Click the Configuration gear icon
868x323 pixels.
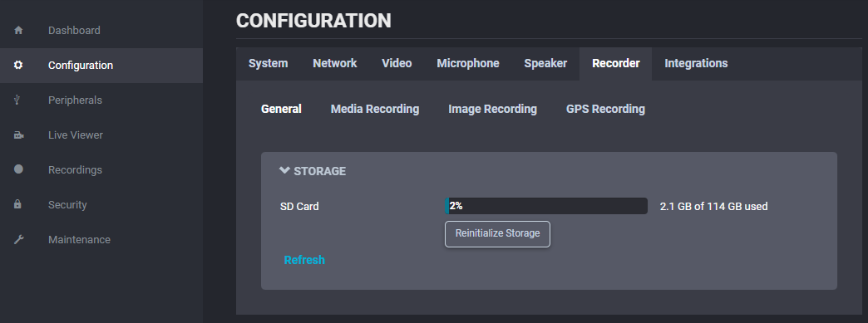tap(18, 66)
